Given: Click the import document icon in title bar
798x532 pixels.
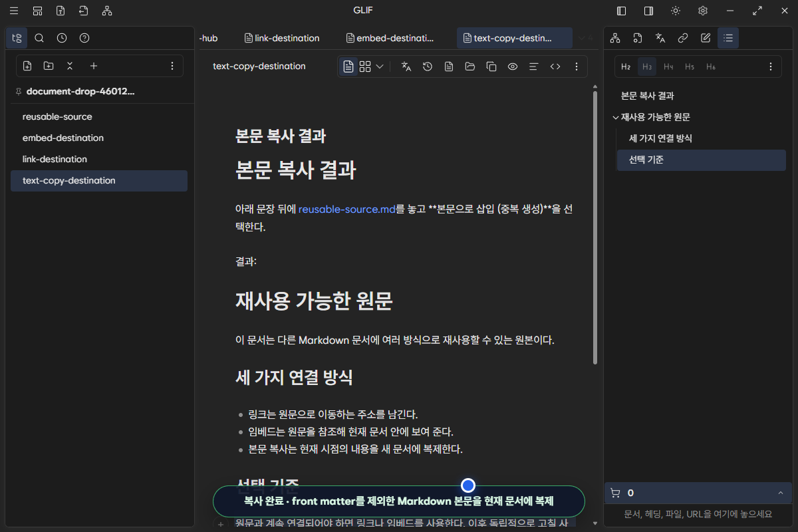Looking at the screenshot, I should click(83, 11).
